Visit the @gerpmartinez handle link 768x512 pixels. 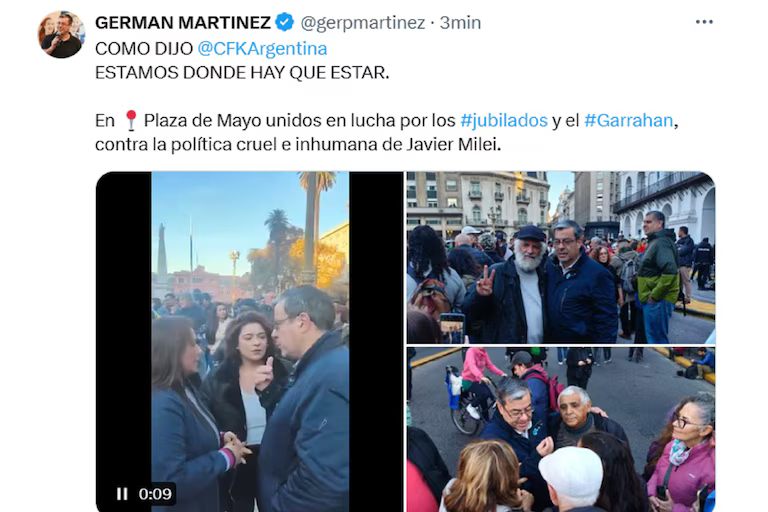(362, 23)
